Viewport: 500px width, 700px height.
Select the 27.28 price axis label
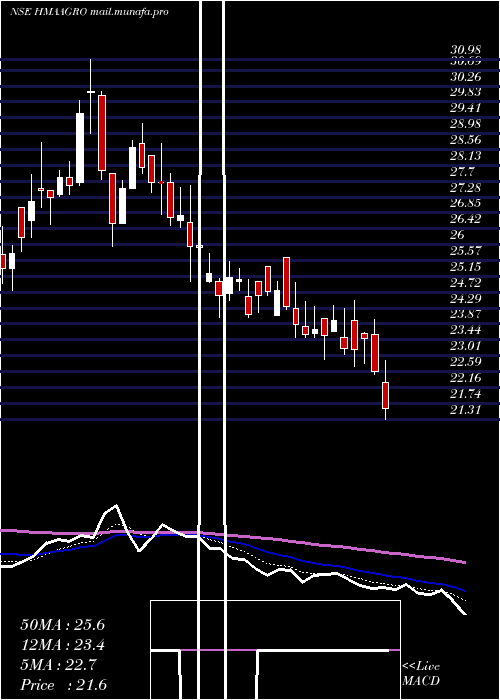point(466,188)
